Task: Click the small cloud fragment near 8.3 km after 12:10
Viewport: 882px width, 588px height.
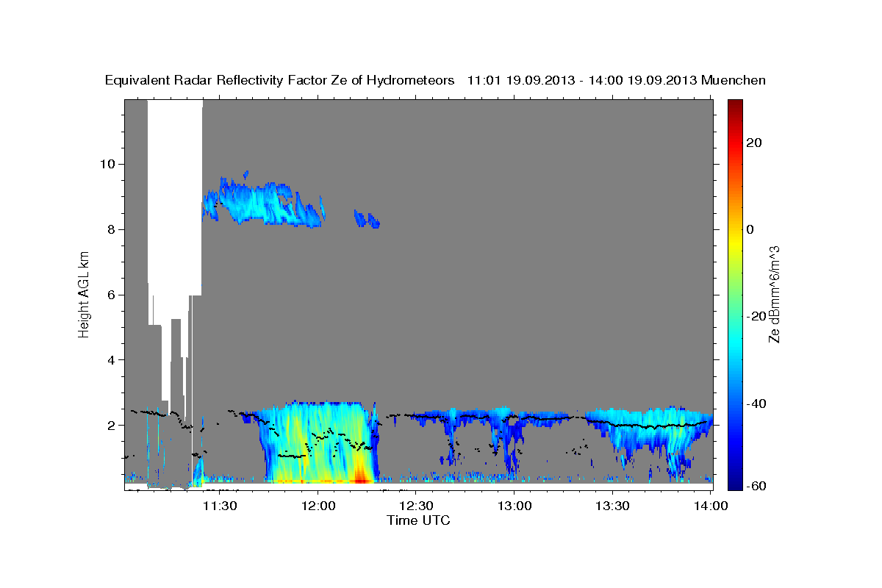Action: coord(366,218)
